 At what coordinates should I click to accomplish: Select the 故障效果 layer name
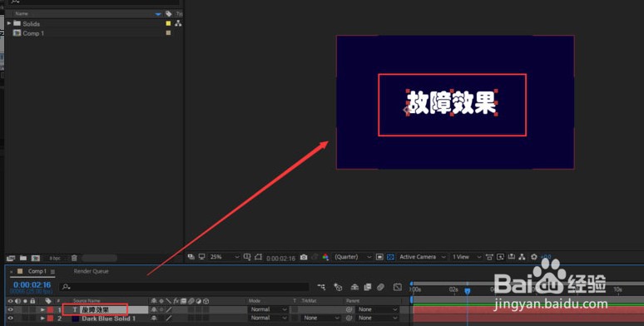tap(95, 309)
